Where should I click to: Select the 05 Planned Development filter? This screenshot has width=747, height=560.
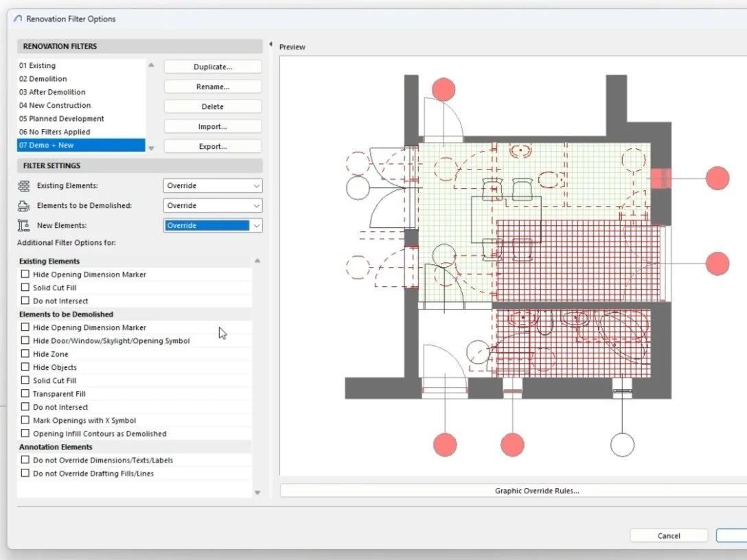click(x=81, y=119)
